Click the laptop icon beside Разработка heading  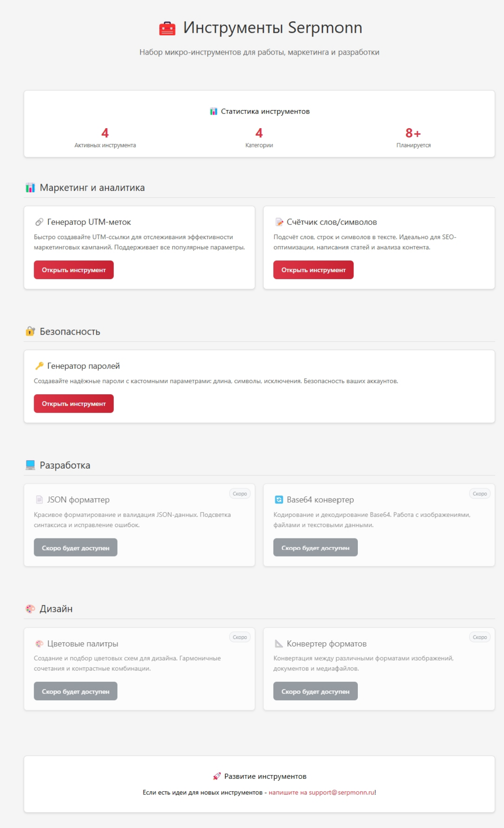tap(30, 465)
